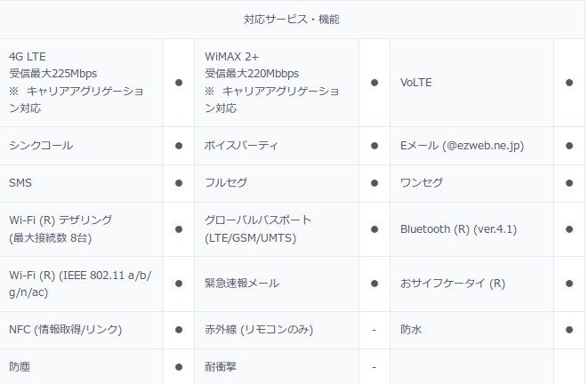Image resolution: width=588 pixels, height=384 pixels.
Task: Click the グローバルパスポート (LTE/GSM/UMTS) cell
Action: point(277,229)
